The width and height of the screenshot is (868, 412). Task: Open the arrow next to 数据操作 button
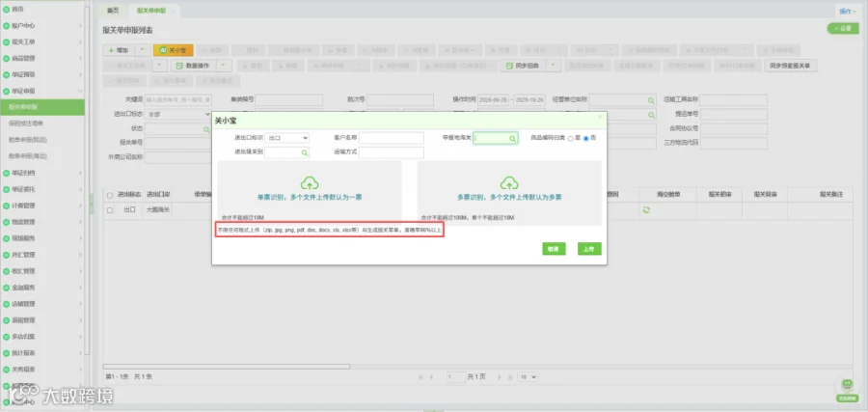point(224,66)
